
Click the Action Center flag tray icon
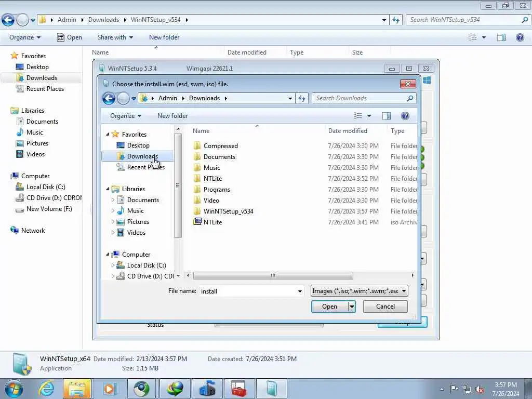454,389
